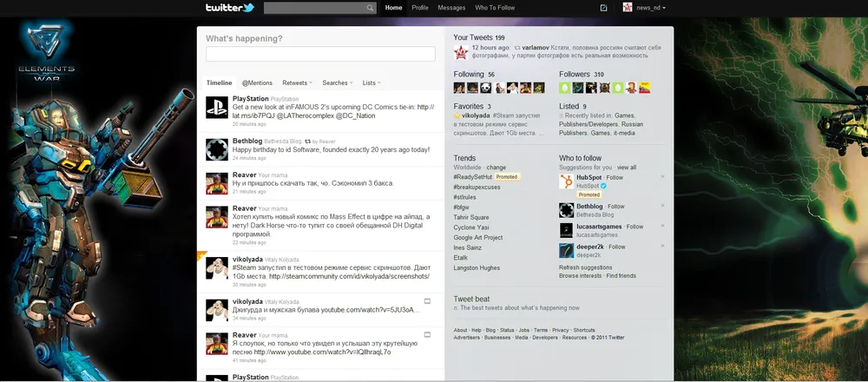The height and width of the screenshot is (382, 868).
Task: Click the #breakupexcuses trend
Action: click(x=476, y=187)
